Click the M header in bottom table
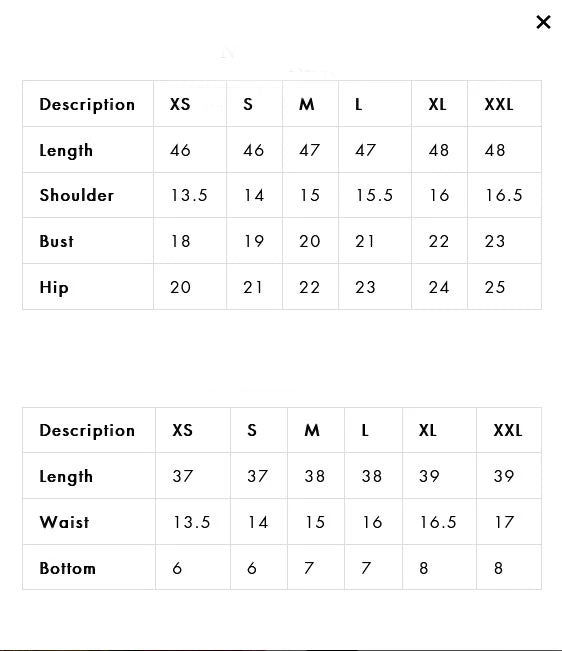The width and height of the screenshot is (562, 651). point(312,430)
